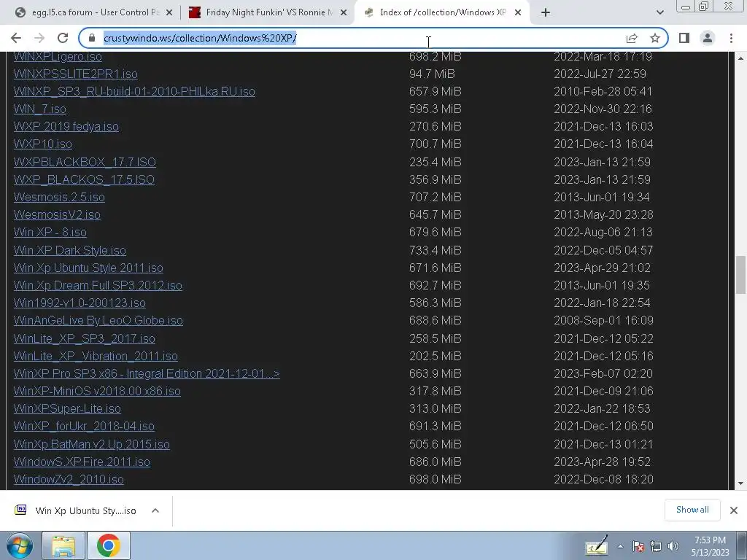
Task: Share this page with the share icon
Action: (632, 38)
